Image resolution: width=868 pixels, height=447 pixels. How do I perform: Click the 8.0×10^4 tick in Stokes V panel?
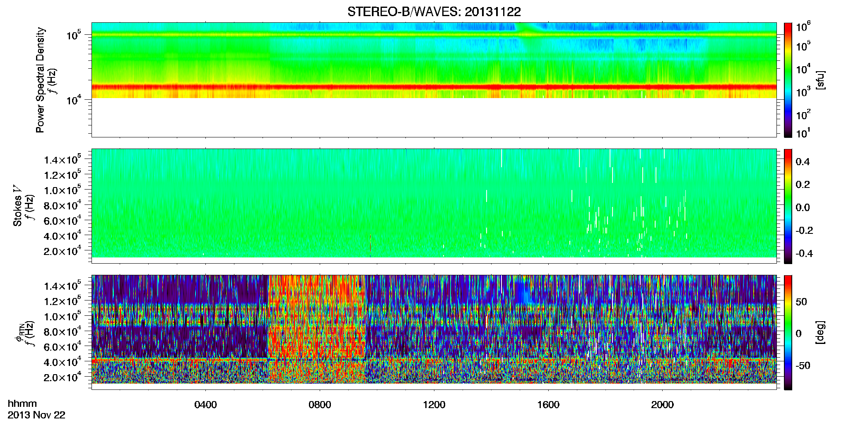(63, 205)
